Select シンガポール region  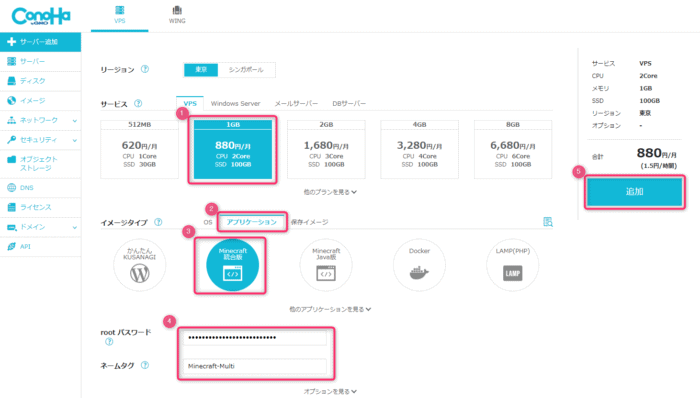pyautogui.click(x=246, y=70)
